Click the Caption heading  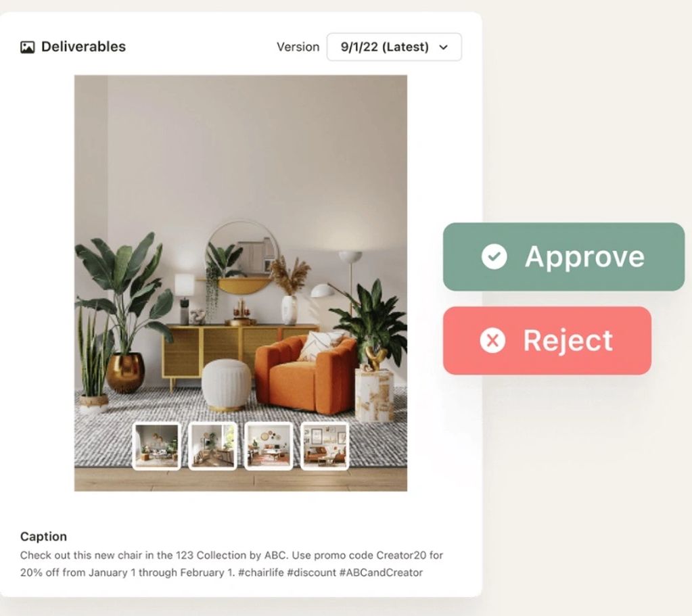(x=44, y=537)
